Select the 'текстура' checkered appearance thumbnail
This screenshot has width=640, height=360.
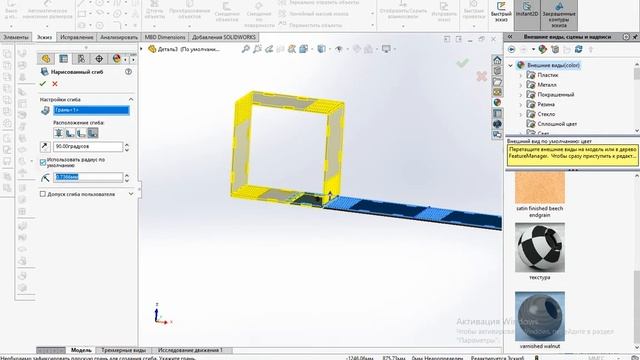click(540, 247)
